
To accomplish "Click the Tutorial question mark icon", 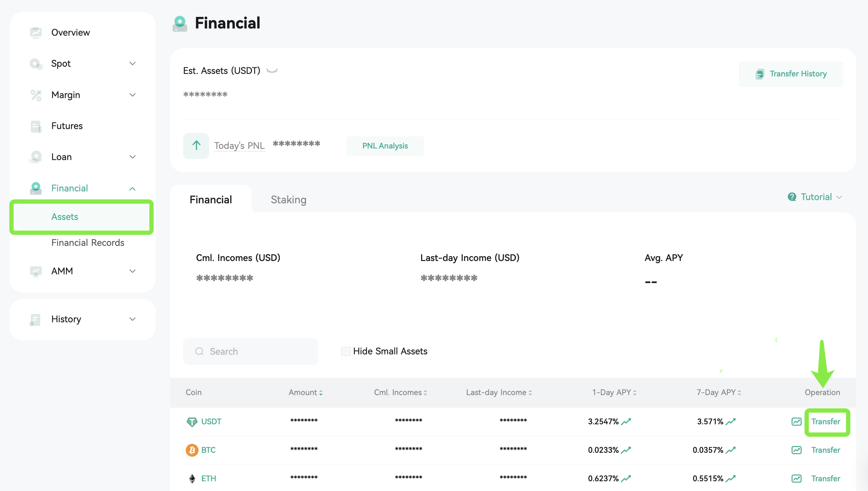I will [x=792, y=197].
